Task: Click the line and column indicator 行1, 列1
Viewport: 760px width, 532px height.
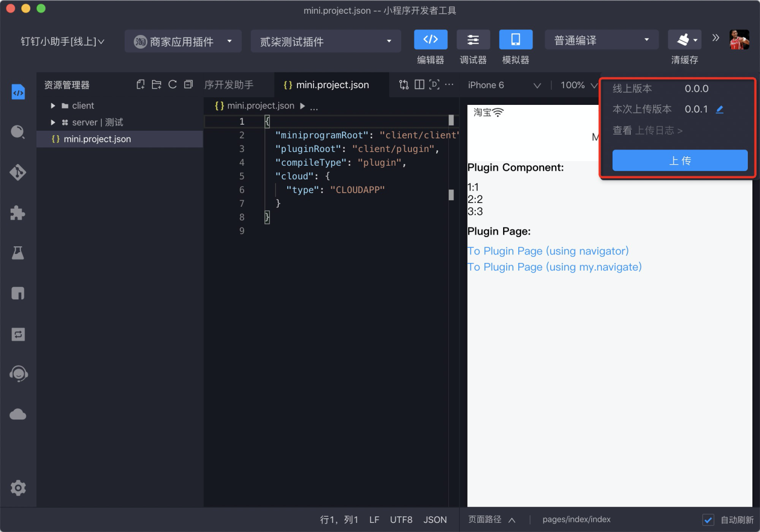Action: (339, 520)
